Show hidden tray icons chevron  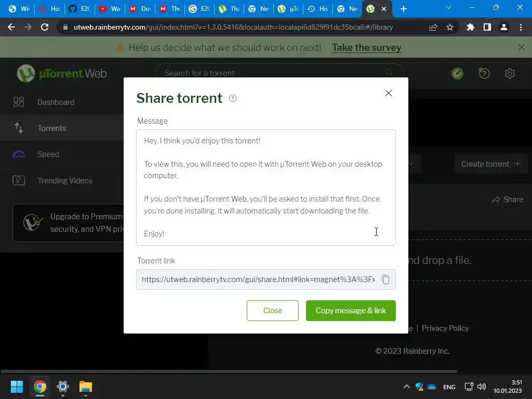click(x=406, y=387)
